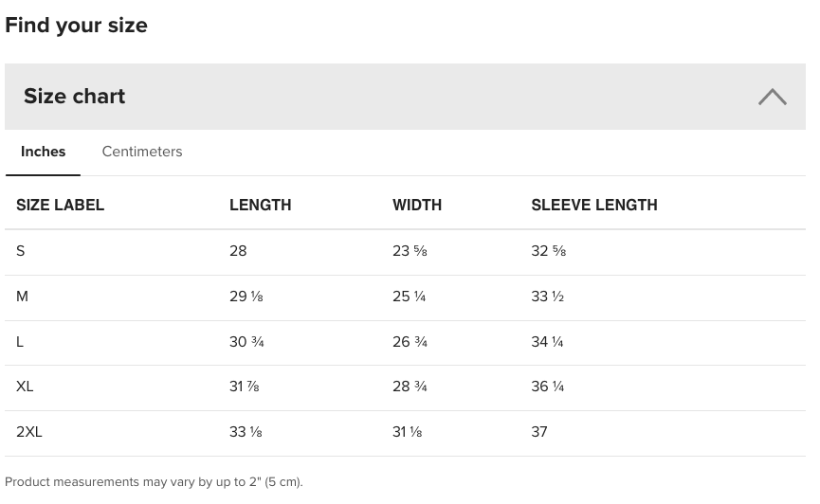Collapse the Size chart chevron arrow
Screen dimensions: 820x504
772,97
